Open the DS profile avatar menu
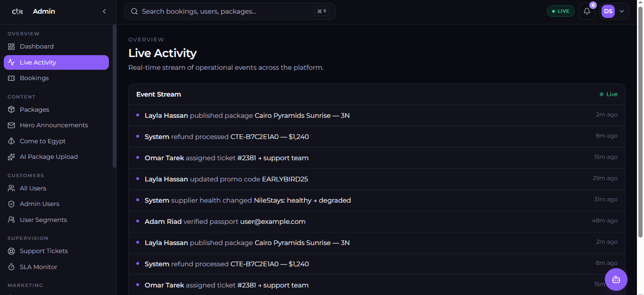The image size is (644, 295). [x=608, y=11]
